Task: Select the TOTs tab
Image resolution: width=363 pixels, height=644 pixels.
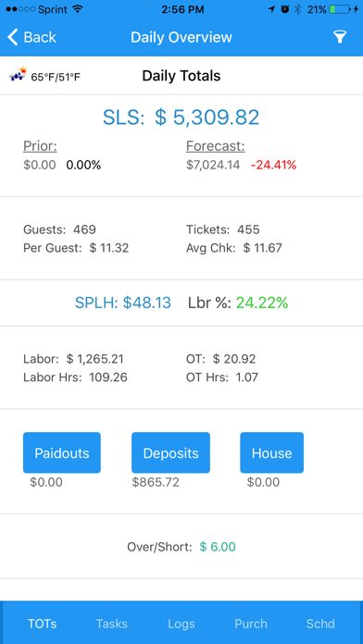Action: 43,624
